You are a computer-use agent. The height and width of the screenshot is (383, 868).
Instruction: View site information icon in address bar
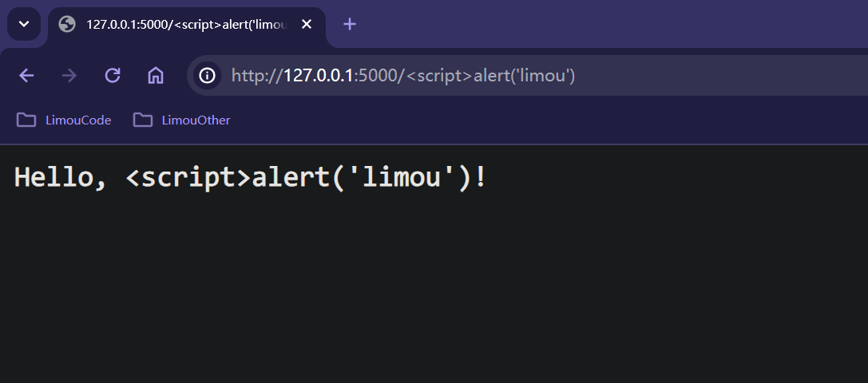[x=208, y=76]
